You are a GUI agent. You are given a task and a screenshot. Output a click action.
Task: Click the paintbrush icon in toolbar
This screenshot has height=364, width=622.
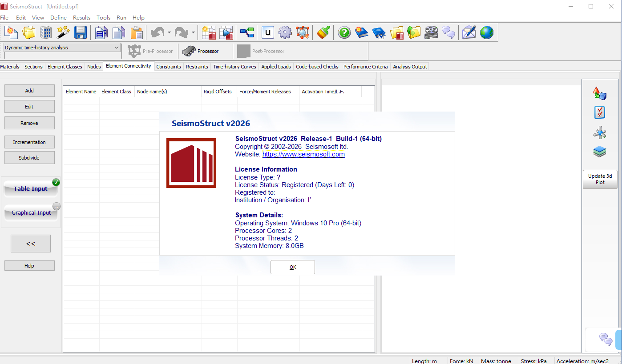click(323, 32)
